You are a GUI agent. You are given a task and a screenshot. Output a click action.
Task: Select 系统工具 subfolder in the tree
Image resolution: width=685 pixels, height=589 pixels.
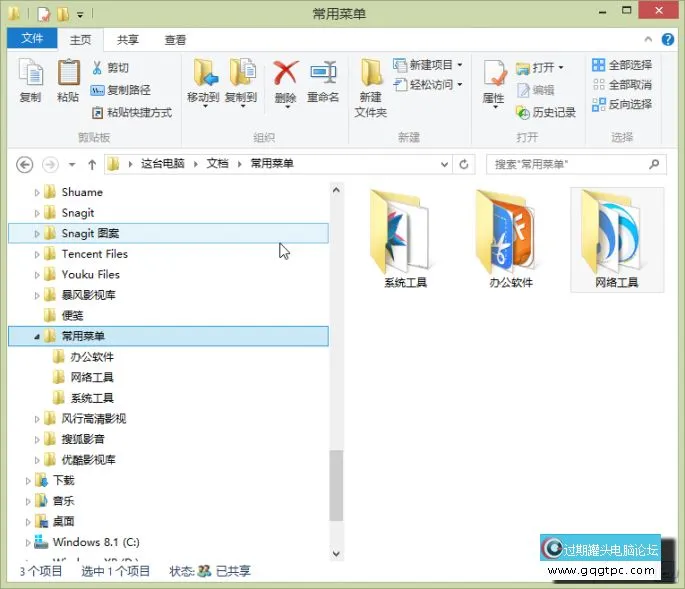92,398
